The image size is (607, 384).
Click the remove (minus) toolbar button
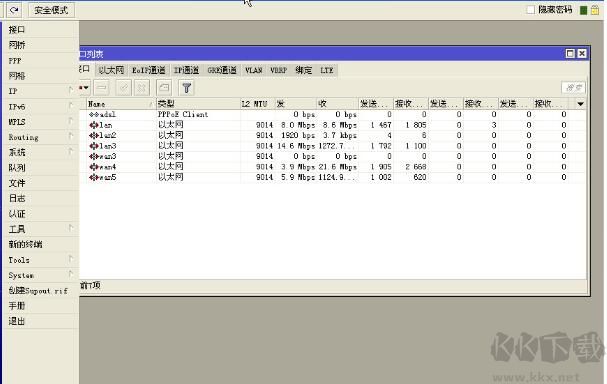(x=102, y=88)
